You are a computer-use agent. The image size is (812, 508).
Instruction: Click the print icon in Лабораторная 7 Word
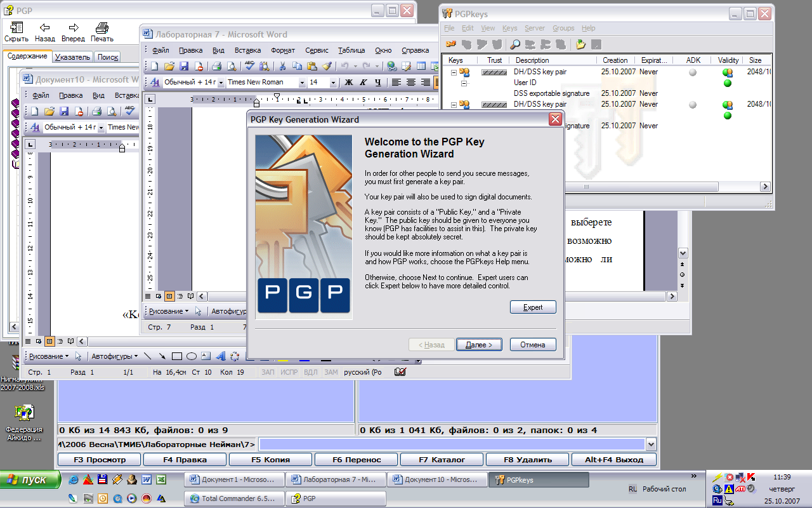(x=216, y=66)
